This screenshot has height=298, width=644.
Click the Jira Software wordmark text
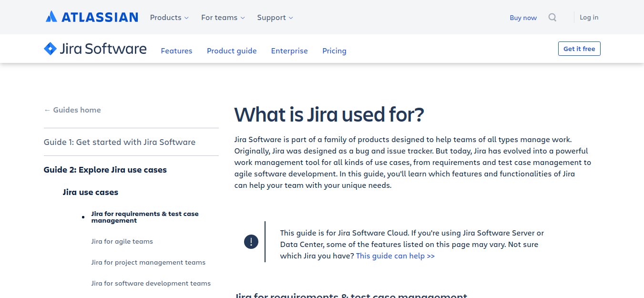[103, 49]
